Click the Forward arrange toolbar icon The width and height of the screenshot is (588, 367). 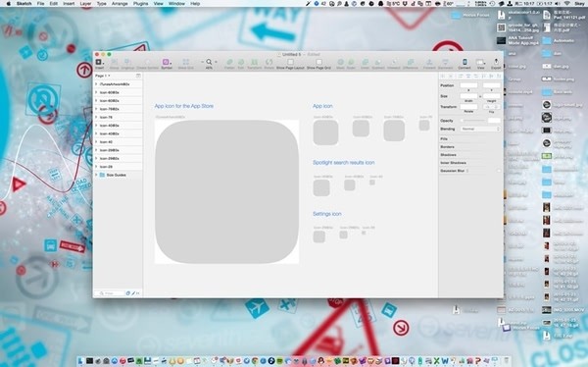[429, 63]
